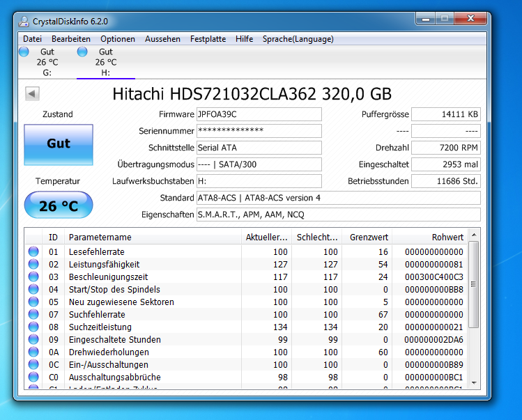Click raw value 000300C400C3
Image resolution: width=522 pixels, height=420 pixels.
(x=433, y=277)
